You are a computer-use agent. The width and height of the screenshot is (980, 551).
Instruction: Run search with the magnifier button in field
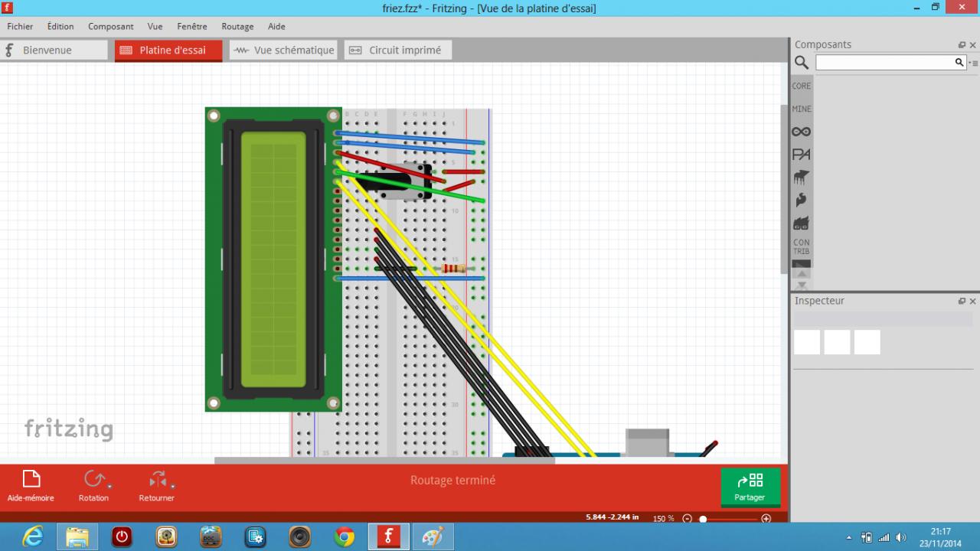[x=959, y=63]
